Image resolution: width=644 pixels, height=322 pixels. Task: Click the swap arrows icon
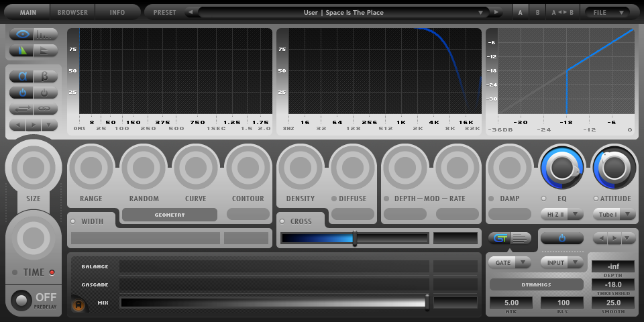tap(23, 109)
